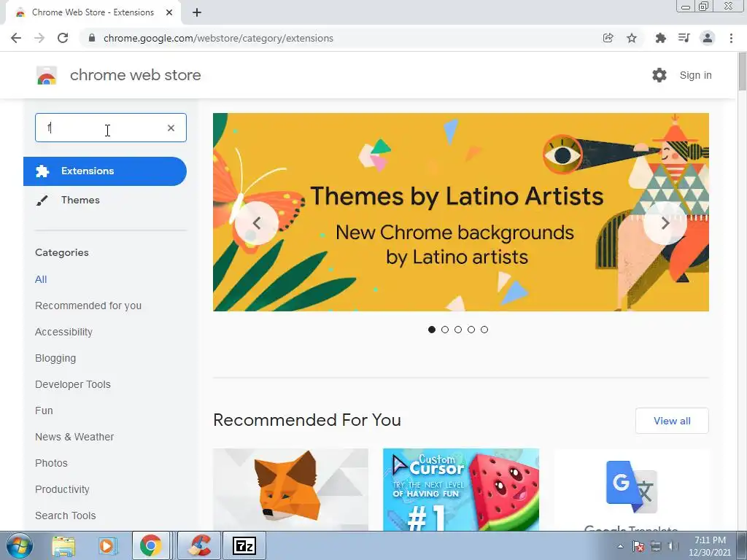This screenshot has width=747, height=560.
Task: Switch to the Themes section
Action: tap(80, 200)
